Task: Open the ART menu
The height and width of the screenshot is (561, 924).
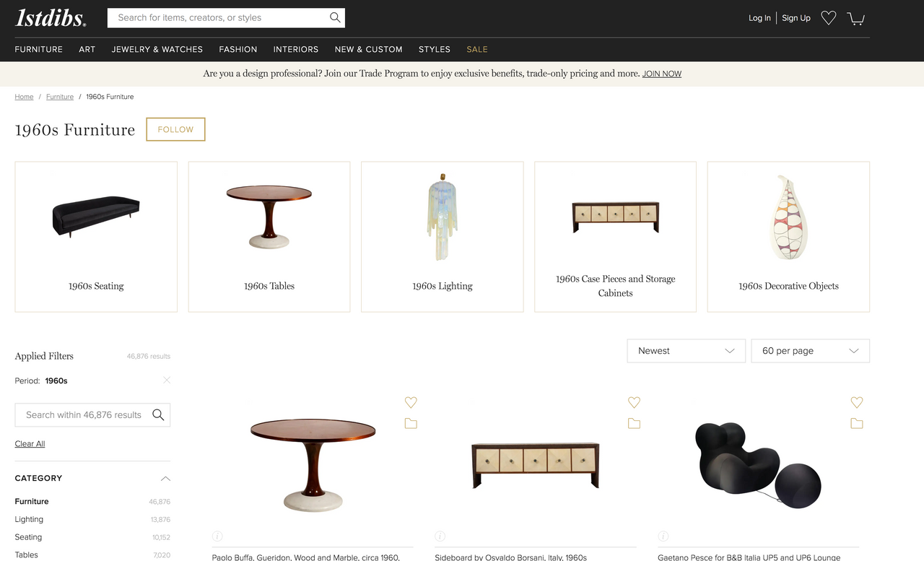Action: (x=87, y=49)
